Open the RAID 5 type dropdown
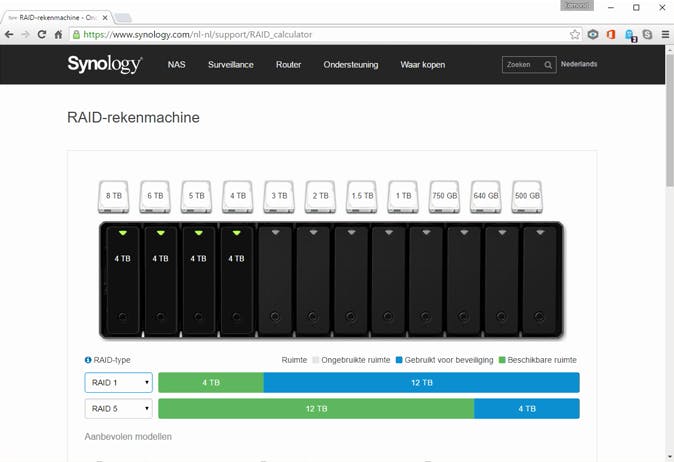 (119, 409)
